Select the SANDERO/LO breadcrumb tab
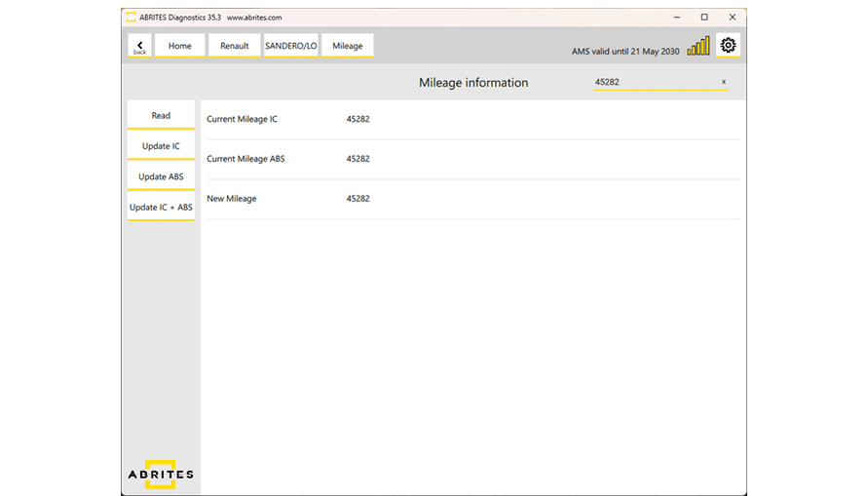 coord(291,46)
